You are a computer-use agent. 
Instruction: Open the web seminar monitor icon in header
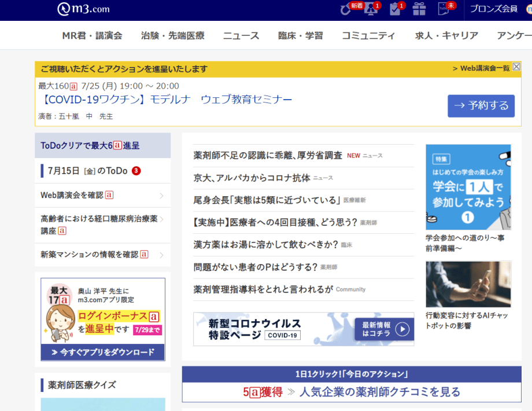(371, 9)
